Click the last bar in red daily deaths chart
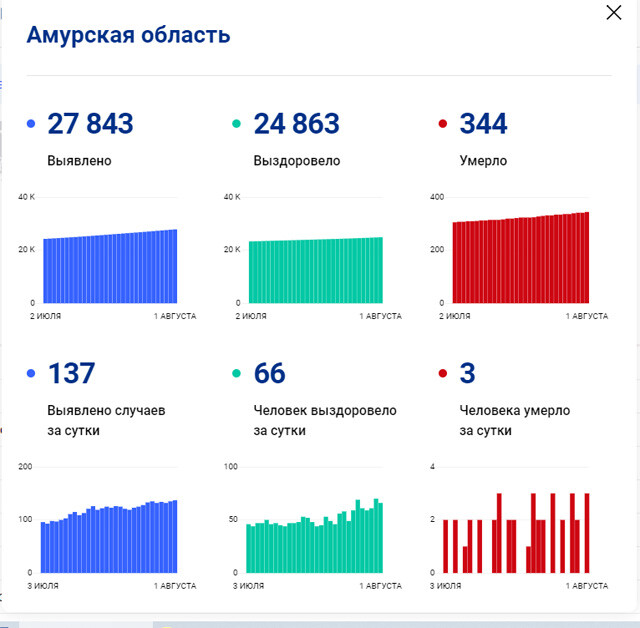This screenshot has height=628, width=640. 587,533
